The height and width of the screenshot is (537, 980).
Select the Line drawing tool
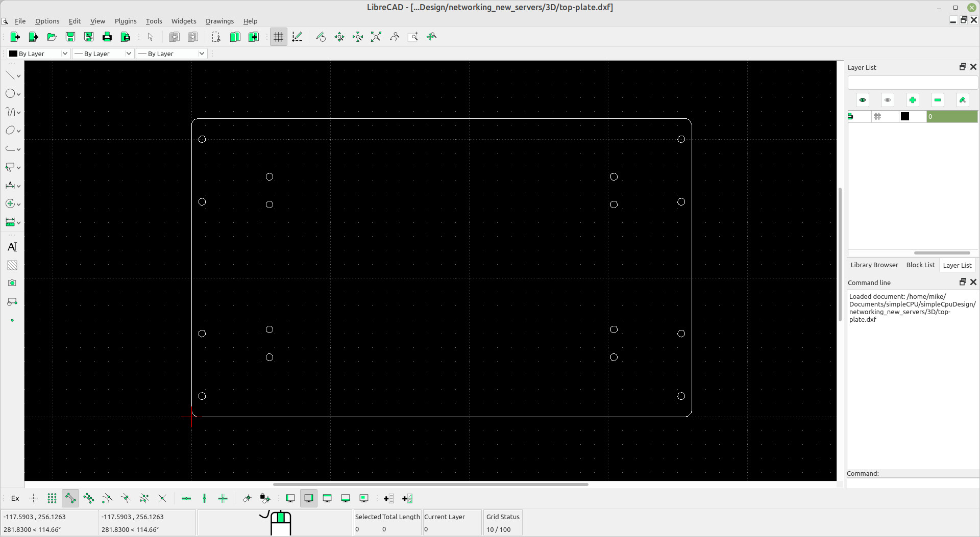10,75
